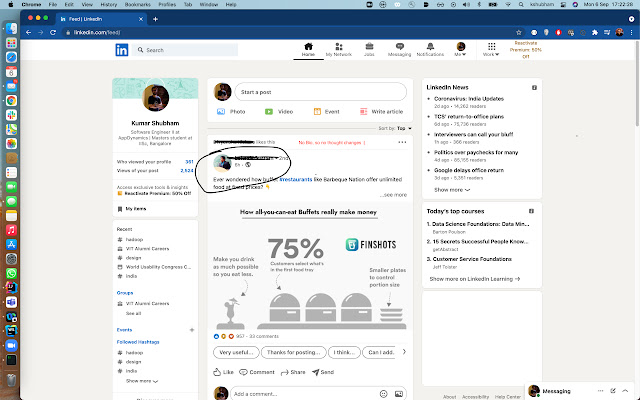Choose 'Very useful...' quick reply
This screenshot has width=640, height=400.
pos(236,352)
